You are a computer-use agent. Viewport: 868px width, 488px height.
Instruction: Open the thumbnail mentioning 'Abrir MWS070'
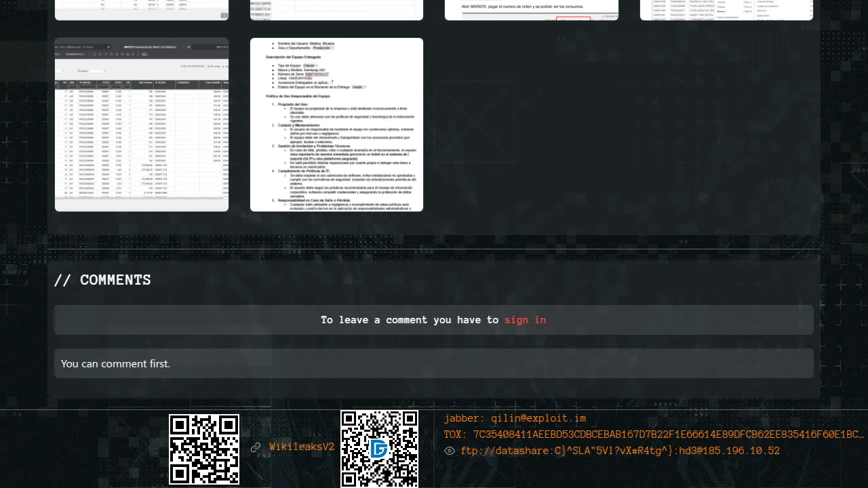pos(531,9)
